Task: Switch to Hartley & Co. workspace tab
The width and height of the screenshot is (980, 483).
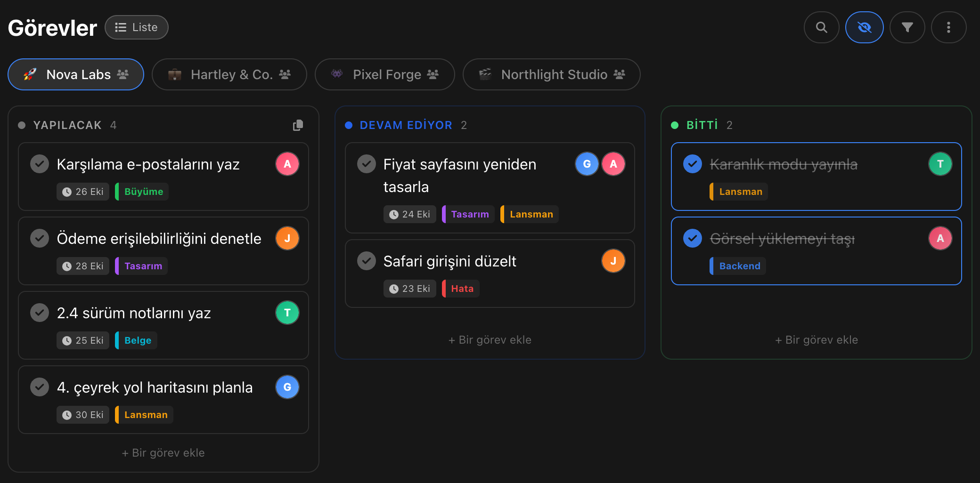Action: click(229, 74)
